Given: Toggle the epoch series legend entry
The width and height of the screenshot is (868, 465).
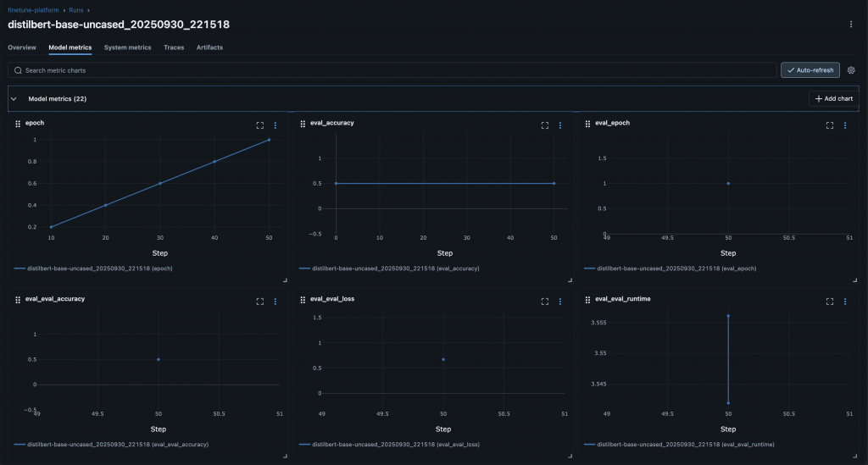Looking at the screenshot, I should (x=93, y=268).
